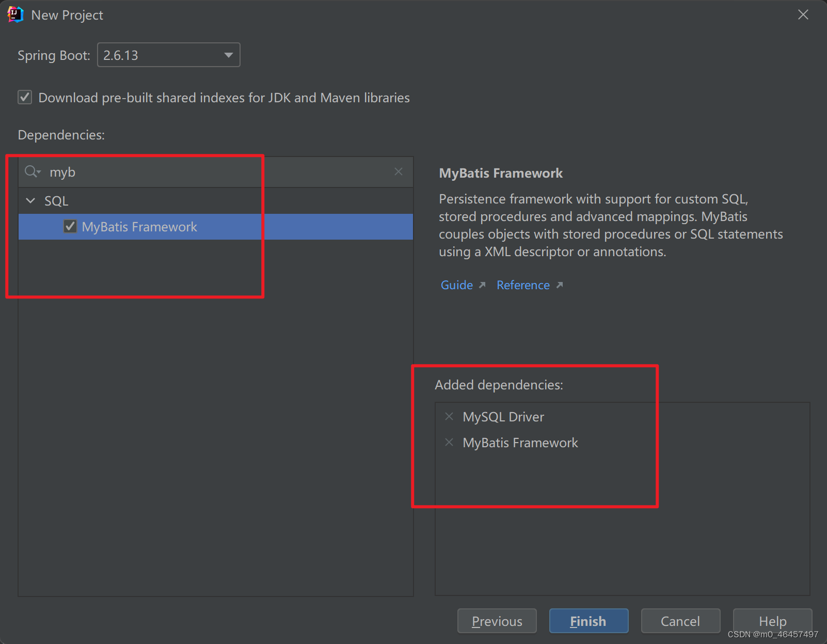The image size is (827, 644).
Task: Select the MyBatis Framework row
Action: click(x=215, y=227)
